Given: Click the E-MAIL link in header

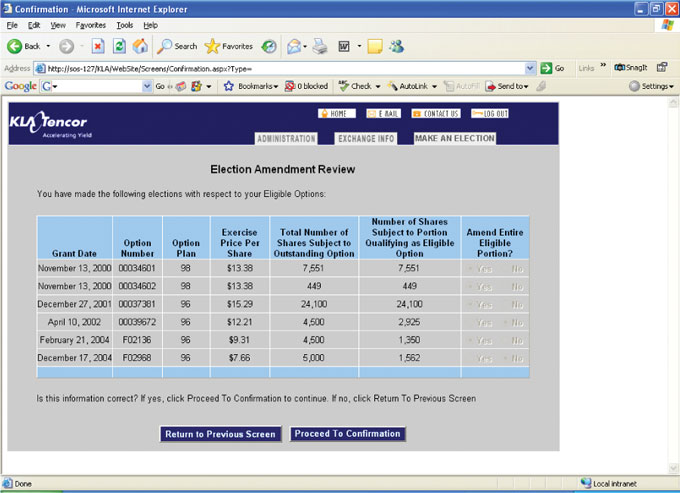Looking at the screenshot, I should click(383, 114).
